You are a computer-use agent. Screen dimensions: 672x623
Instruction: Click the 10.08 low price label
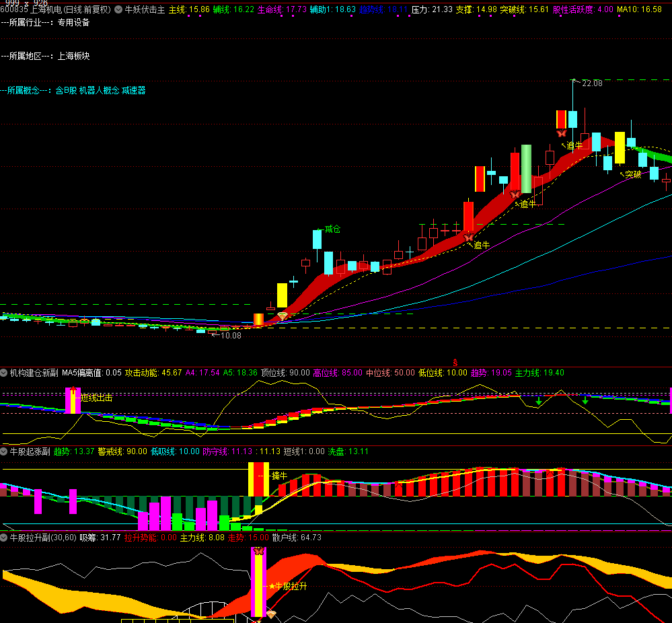(231, 335)
